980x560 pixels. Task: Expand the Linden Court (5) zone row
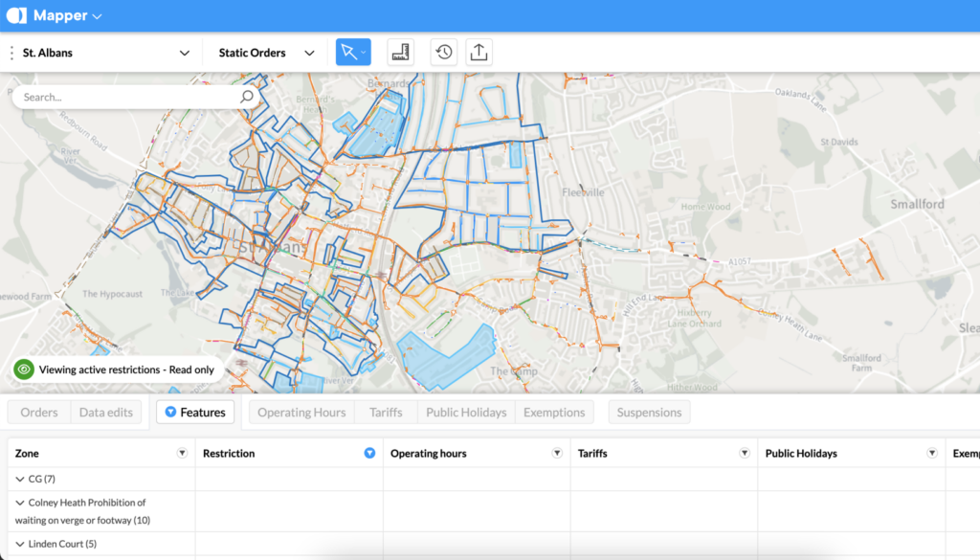[20, 544]
